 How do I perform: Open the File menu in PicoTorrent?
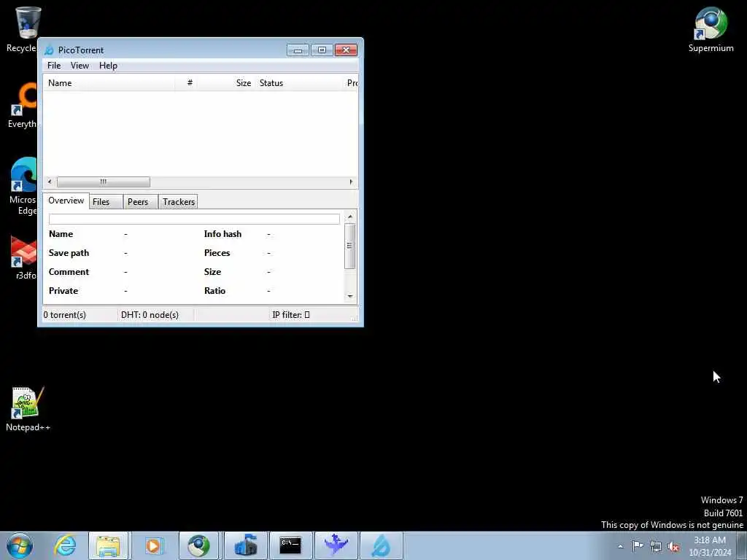point(54,66)
